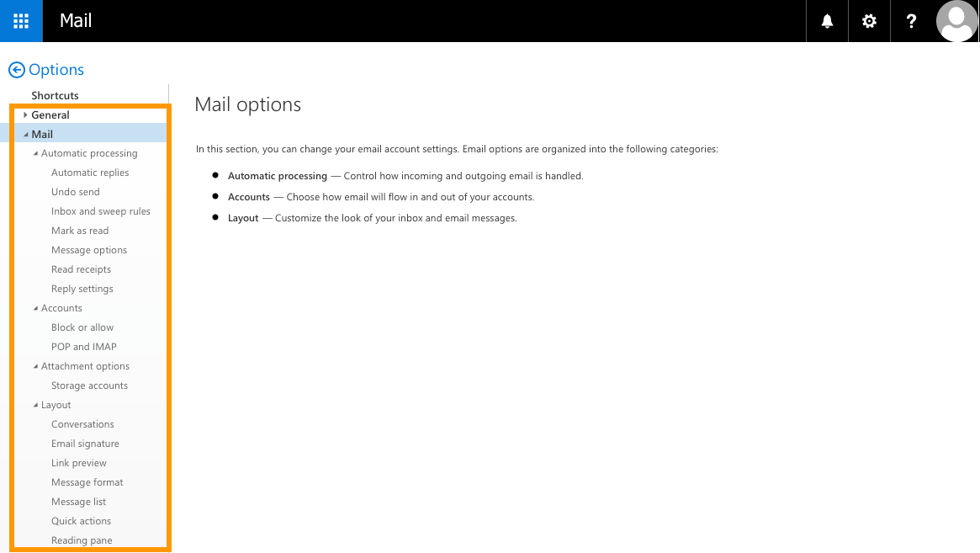The width and height of the screenshot is (980, 553).
Task: Open the account profile avatar
Action: [956, 21]
